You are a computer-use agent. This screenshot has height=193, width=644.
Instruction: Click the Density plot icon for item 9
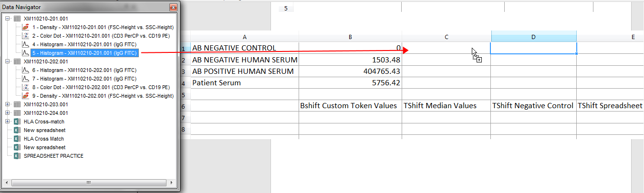[26, 96]
